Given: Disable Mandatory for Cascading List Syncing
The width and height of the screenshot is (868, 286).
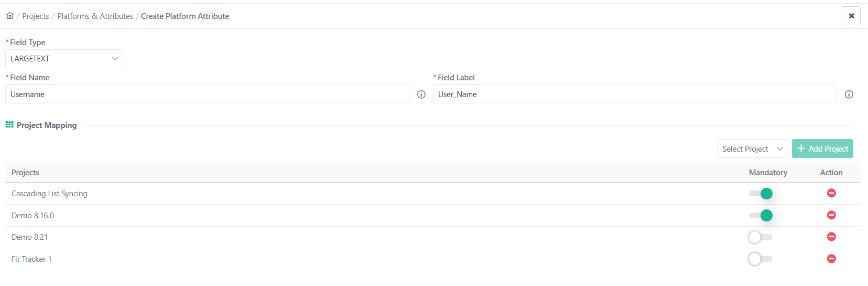Looking at the screenshot, I should point(761,194).
